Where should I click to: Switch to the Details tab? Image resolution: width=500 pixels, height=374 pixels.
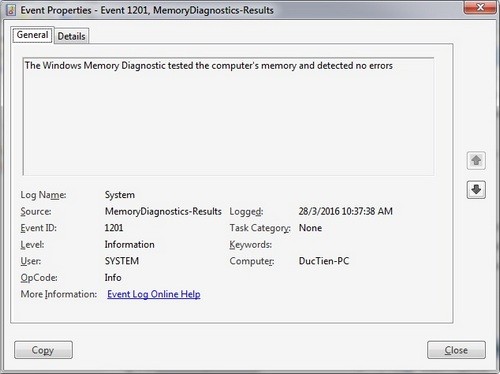(x=71, y=36)
